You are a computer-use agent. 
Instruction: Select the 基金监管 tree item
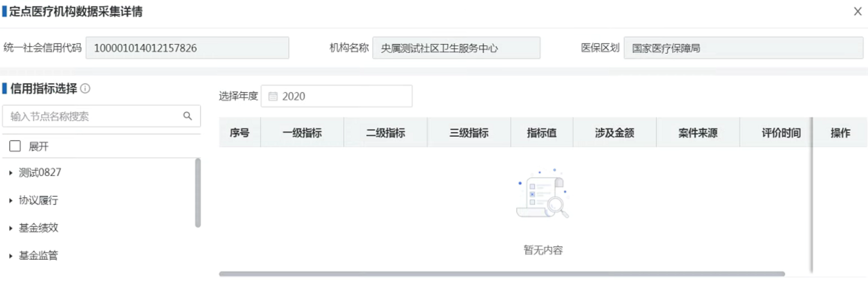39,255
